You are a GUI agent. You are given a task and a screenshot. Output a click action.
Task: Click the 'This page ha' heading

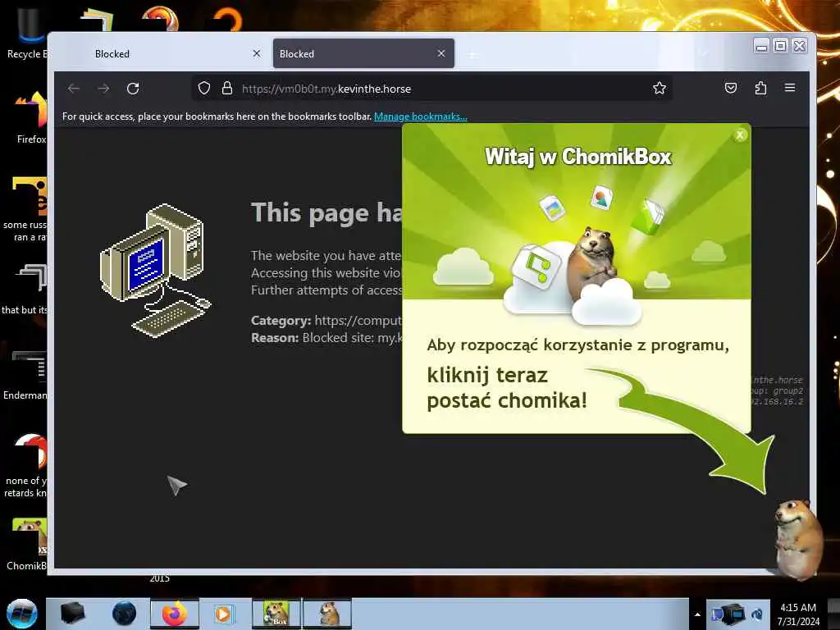326,212
